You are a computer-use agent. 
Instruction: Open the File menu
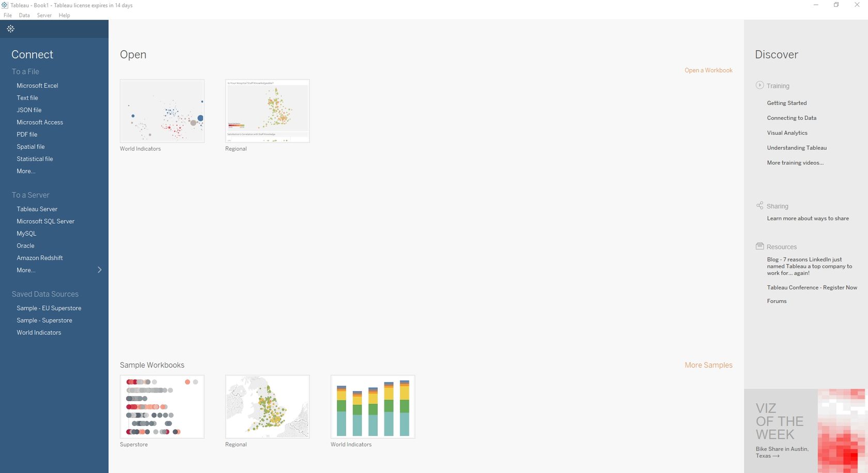(x=8, y=16)
